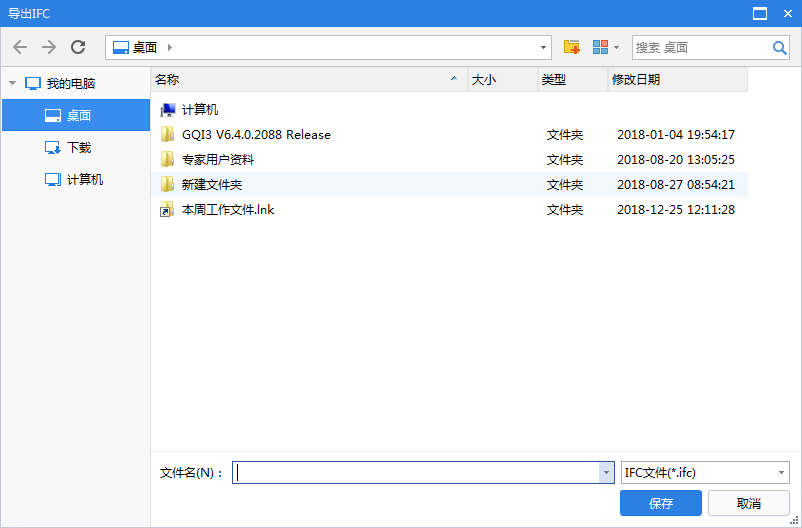Open the view mode dropdown arrow
Viewport: 802px width, 528px height.
[617, 47]
